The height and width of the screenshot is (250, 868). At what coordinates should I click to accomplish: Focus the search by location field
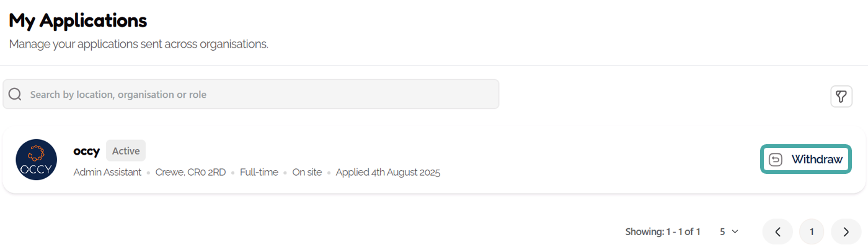pyautogui.click(x=260, y=95)
